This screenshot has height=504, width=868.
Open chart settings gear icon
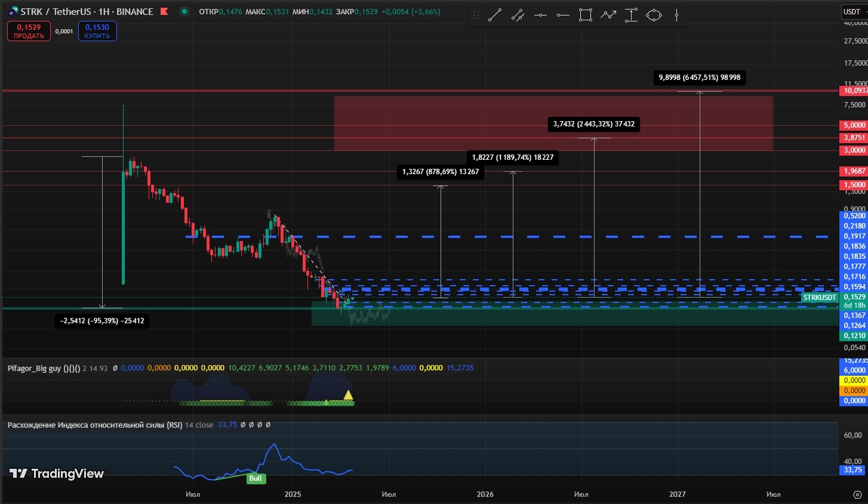[x=858, y=494]
